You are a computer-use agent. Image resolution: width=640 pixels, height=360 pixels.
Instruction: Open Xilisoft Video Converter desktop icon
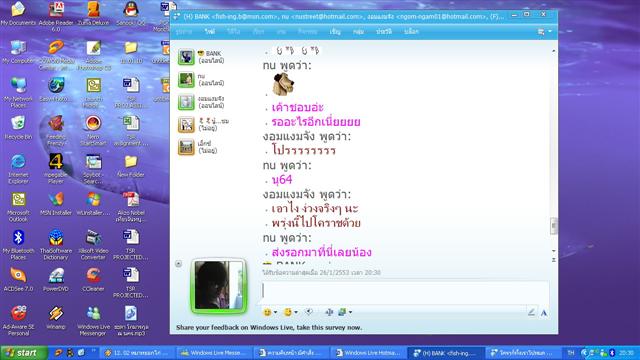[x=93, y=245]
